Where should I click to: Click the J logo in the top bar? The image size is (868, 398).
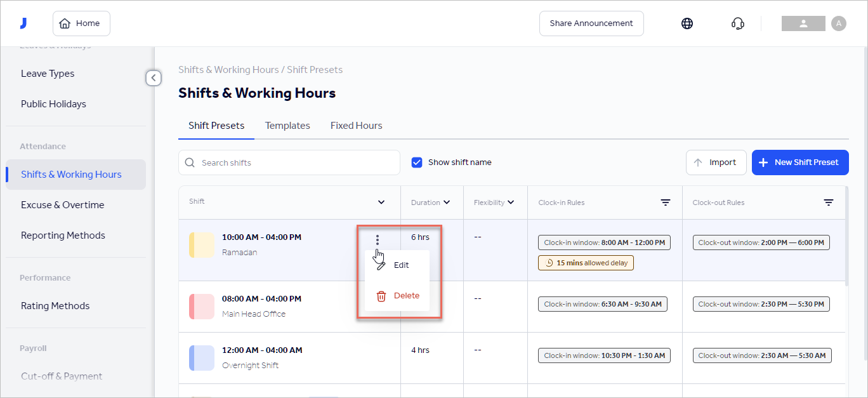23,23
